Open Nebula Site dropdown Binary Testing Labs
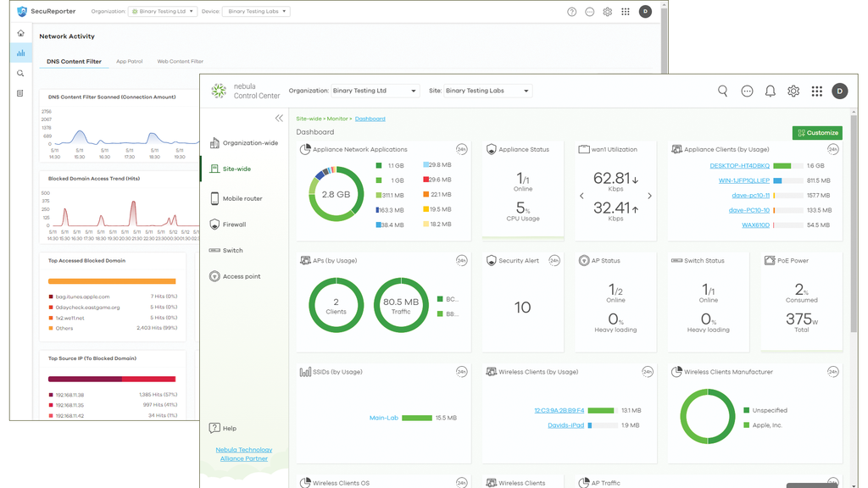The width and height of the screenshot is (868, 488). coord(487,91)
